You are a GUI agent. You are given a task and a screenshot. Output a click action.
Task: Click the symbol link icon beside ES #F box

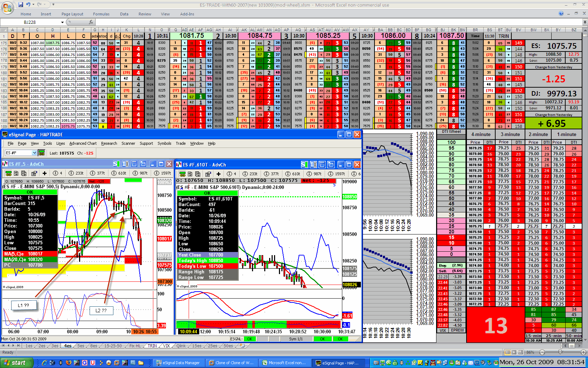(x=42, y=153)
